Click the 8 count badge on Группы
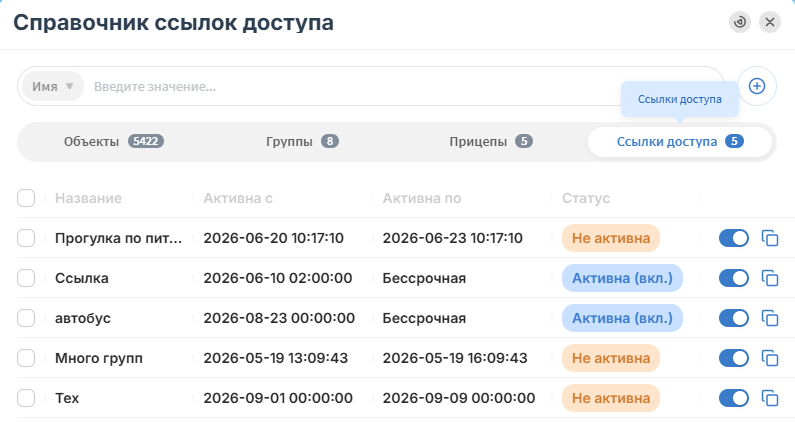The width and height of the screenshot is (795, 433). [x=330, y=141]
